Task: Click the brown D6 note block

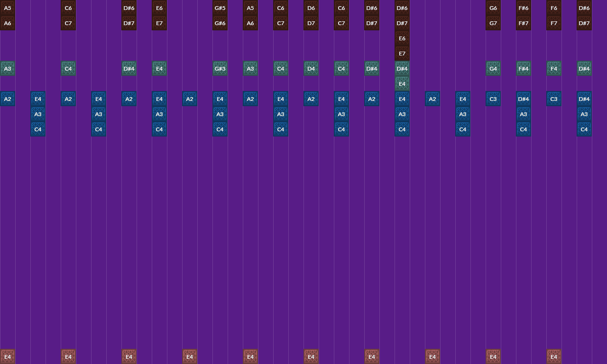Action: [311, 8]
